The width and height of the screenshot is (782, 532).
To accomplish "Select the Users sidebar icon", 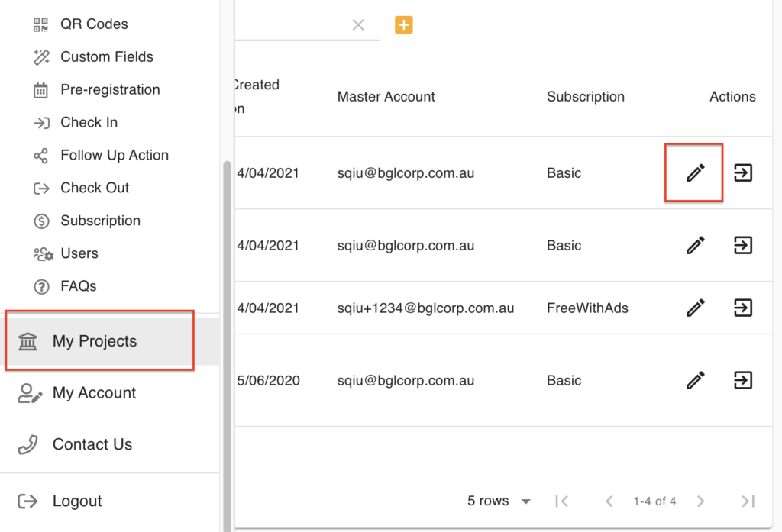I will click(39, 253).
